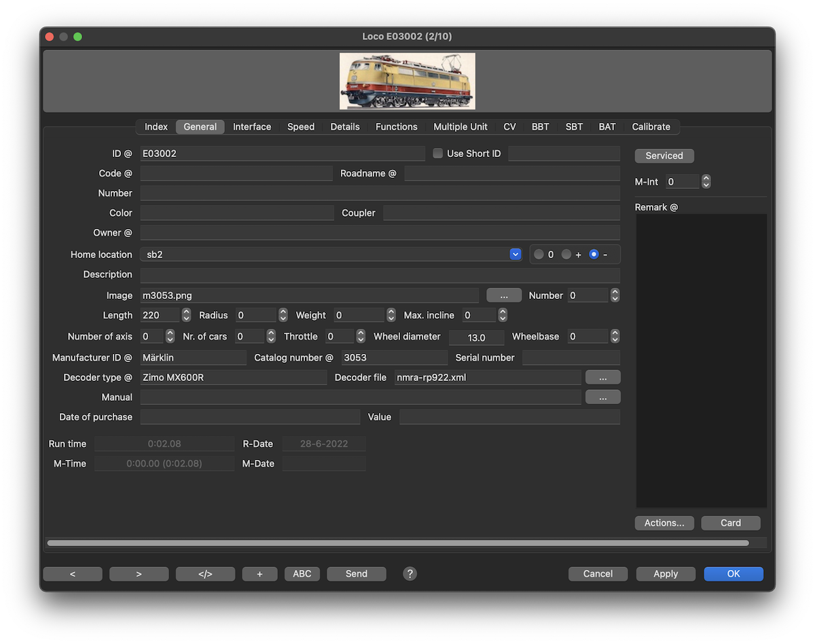This screenshot has height=644, width=815.
Task: Enable the Use Short ID checkbox
Action: pos(438,154)
